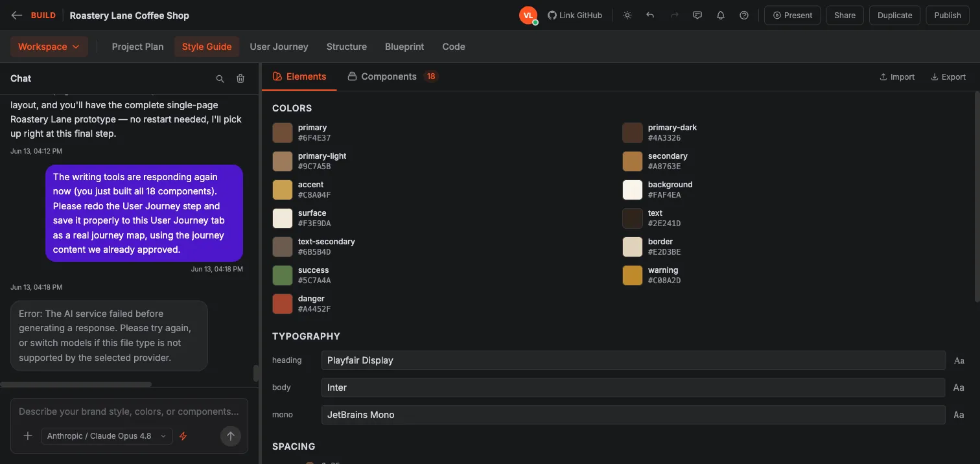This screenshot has height=464, width=980.
Task: Click the text color swatch #2E241D
Action: pos(633,218)
